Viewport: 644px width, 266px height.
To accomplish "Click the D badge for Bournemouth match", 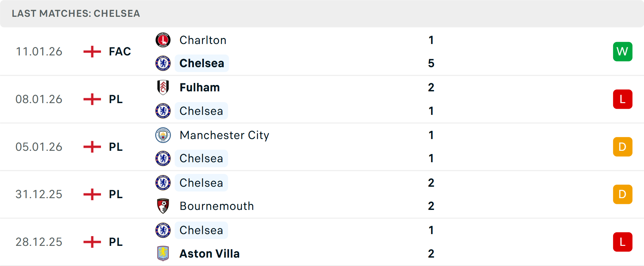I will pos(623,194).
